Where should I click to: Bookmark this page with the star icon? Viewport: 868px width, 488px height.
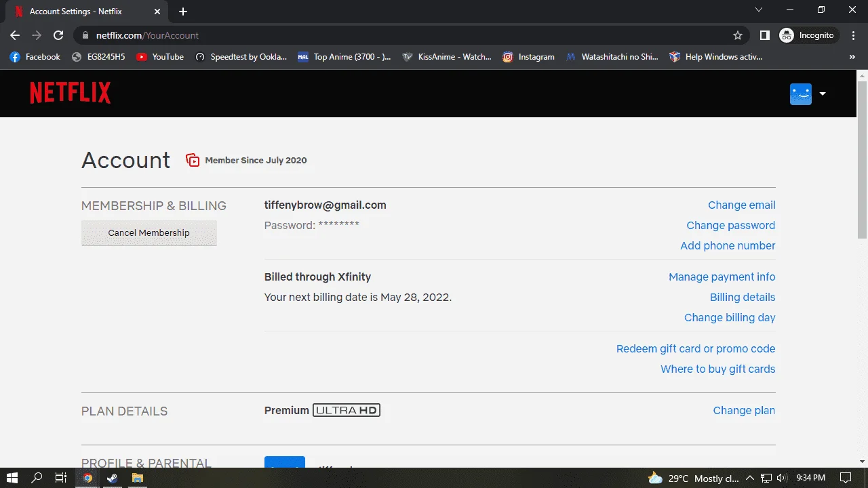(738, 35)
